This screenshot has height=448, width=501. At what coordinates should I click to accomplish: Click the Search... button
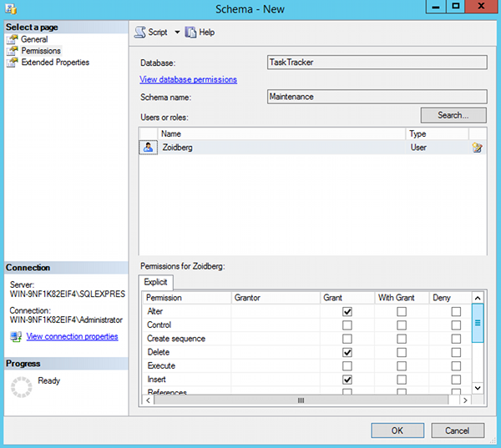(453, 115)
